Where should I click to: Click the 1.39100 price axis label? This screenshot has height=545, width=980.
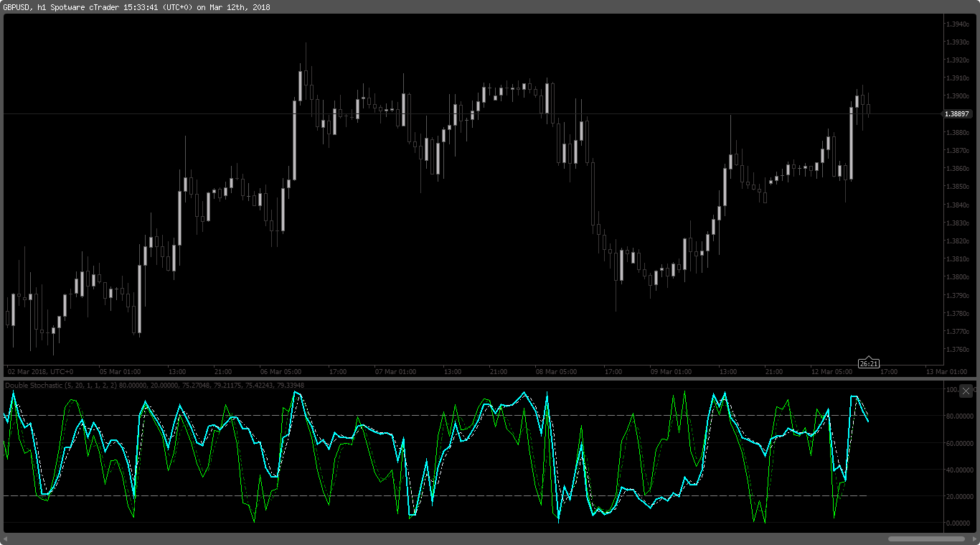(x=957, y=78)
